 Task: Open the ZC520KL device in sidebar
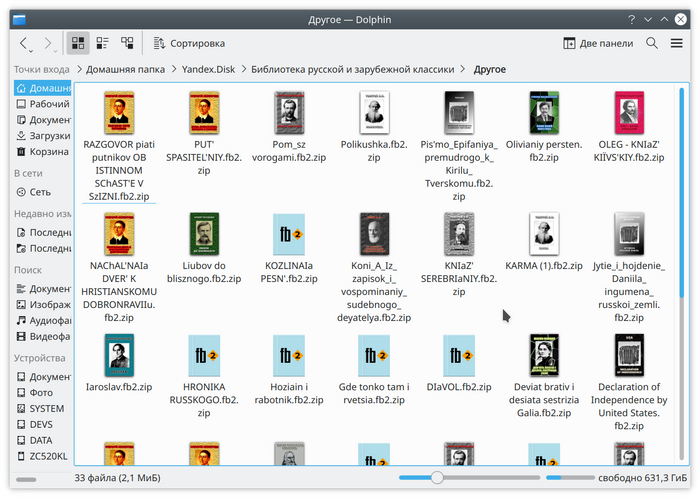46,456
